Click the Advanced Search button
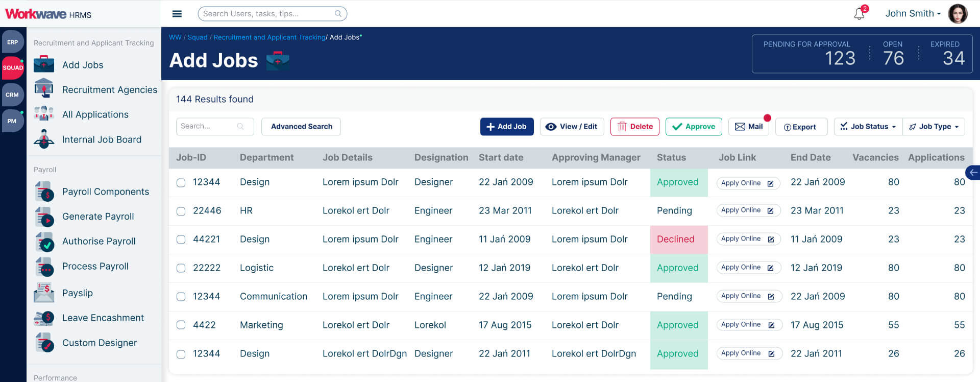Viewport: 980px width, 382px height. pos(301,127)
